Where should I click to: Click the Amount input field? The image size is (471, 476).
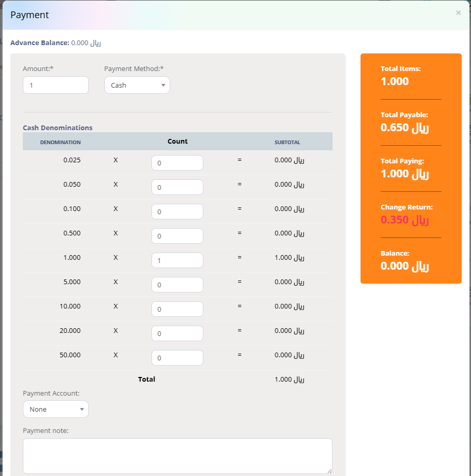(x=56, y=85)
